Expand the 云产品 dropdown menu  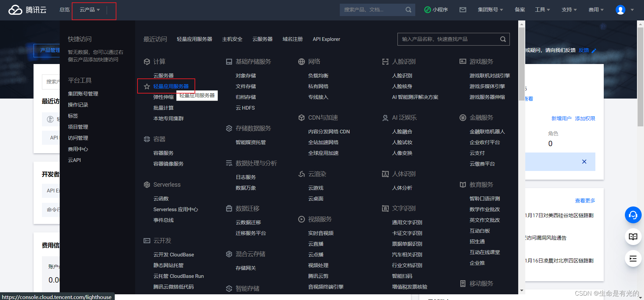click(90, 10)
